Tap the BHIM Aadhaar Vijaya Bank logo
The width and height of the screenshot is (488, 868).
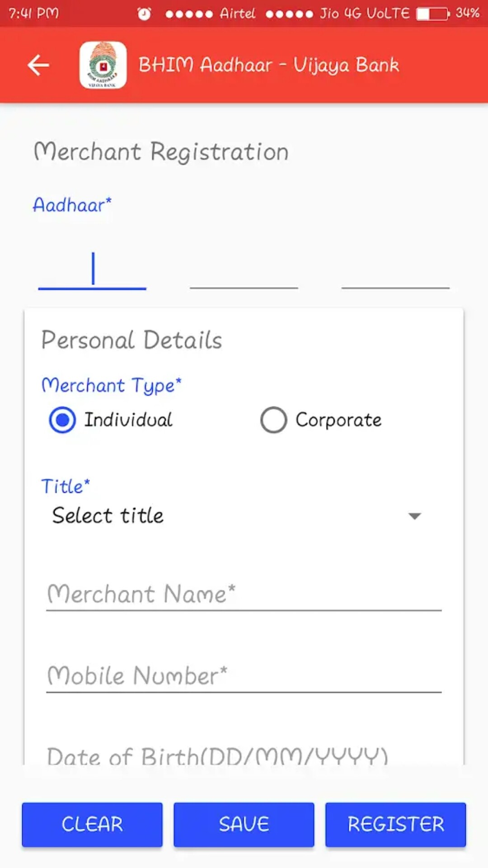[x=103, y=65]
